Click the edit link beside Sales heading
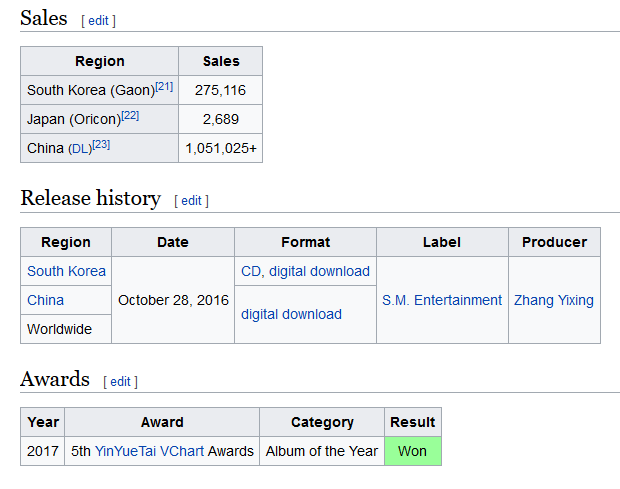 pos(98,20)
